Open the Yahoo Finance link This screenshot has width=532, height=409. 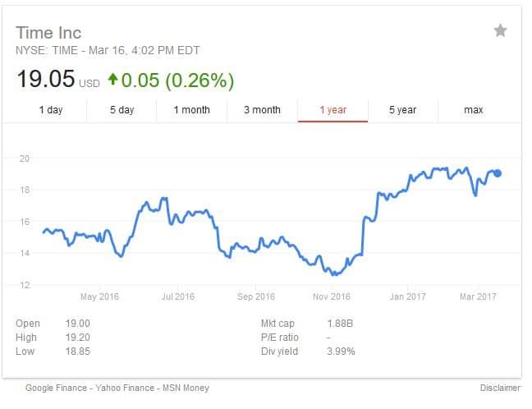(x=125, y=388)
